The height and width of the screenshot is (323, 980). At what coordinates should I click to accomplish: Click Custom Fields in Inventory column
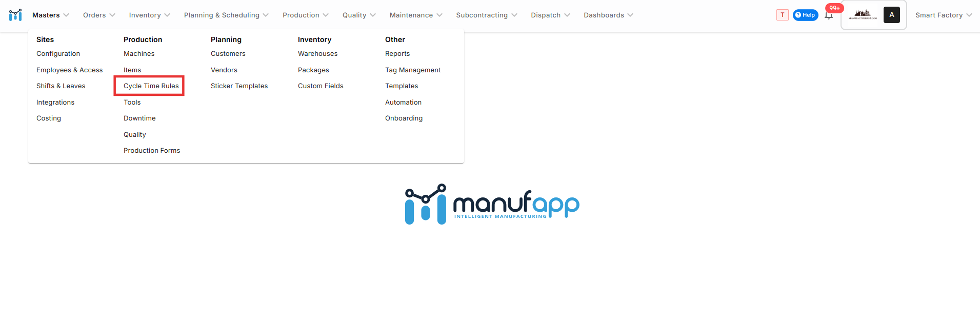click(x=321, y=86)
